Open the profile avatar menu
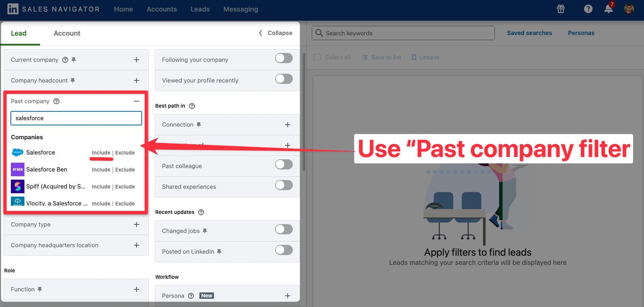Screen dimensions: 644x307 click(629, 9)
